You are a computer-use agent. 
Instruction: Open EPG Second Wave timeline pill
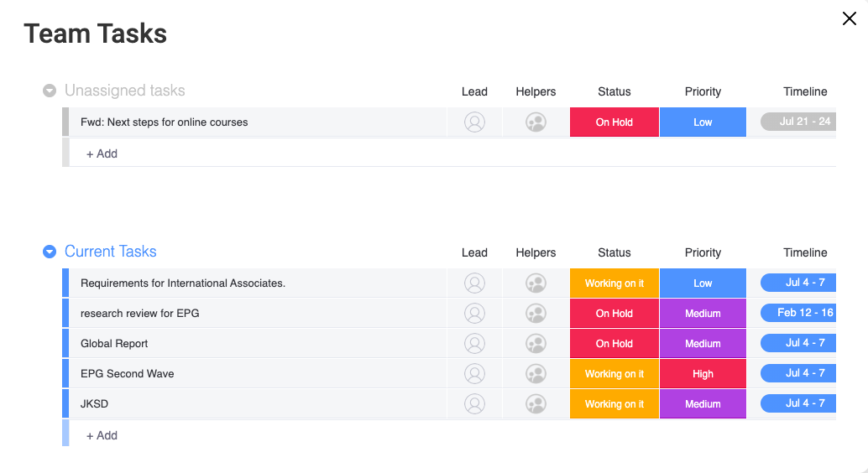tap(798, 373)
